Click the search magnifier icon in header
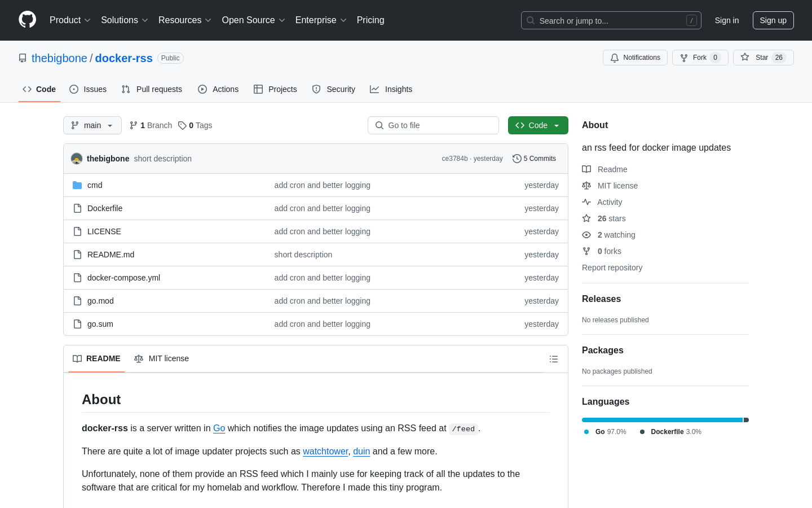Viewport: 812px width, 508px height. coord(531,20)
